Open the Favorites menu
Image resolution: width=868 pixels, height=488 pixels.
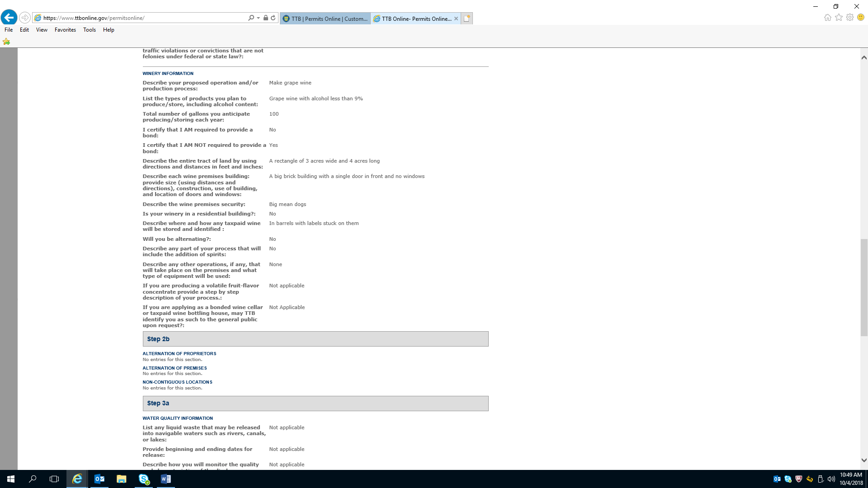[65, 30]
